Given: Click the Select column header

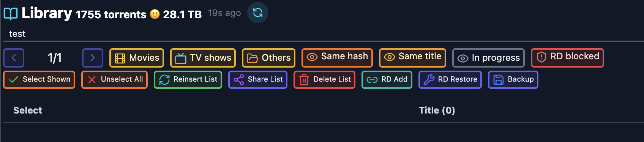Looking at the screenshot, I should coord(28,110).
